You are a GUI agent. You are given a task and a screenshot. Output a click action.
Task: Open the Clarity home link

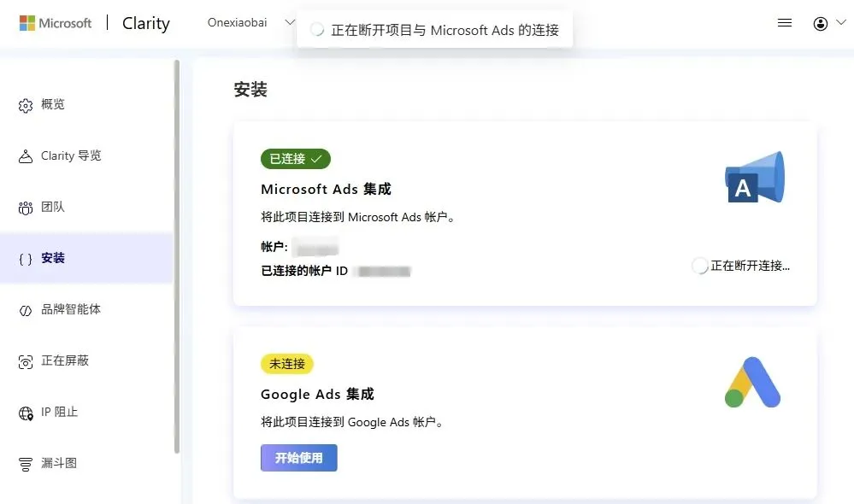coord(146,23)
